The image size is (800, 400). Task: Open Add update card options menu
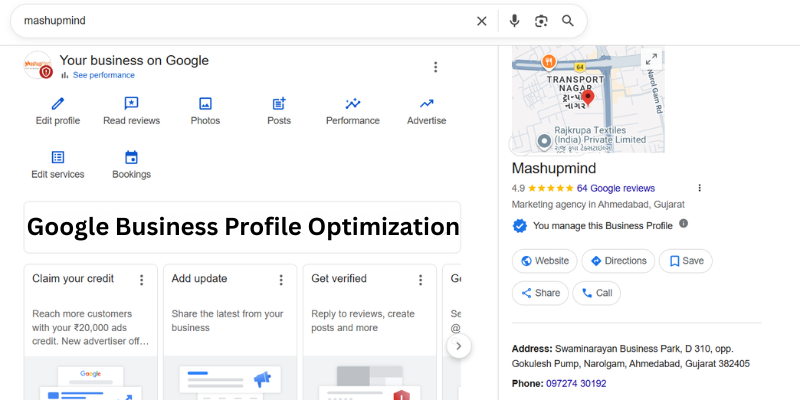(281, 280)
